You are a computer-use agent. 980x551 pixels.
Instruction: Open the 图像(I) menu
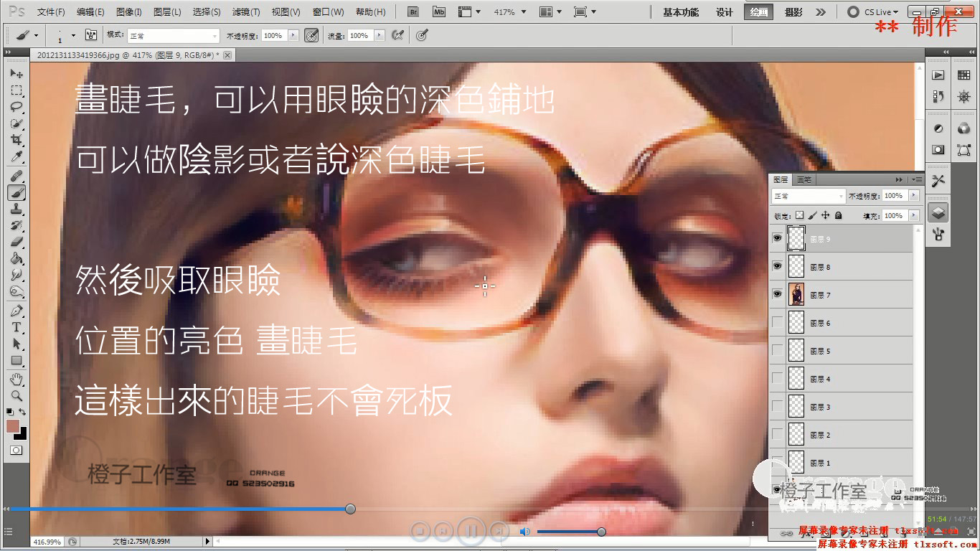tap(128, 12)
